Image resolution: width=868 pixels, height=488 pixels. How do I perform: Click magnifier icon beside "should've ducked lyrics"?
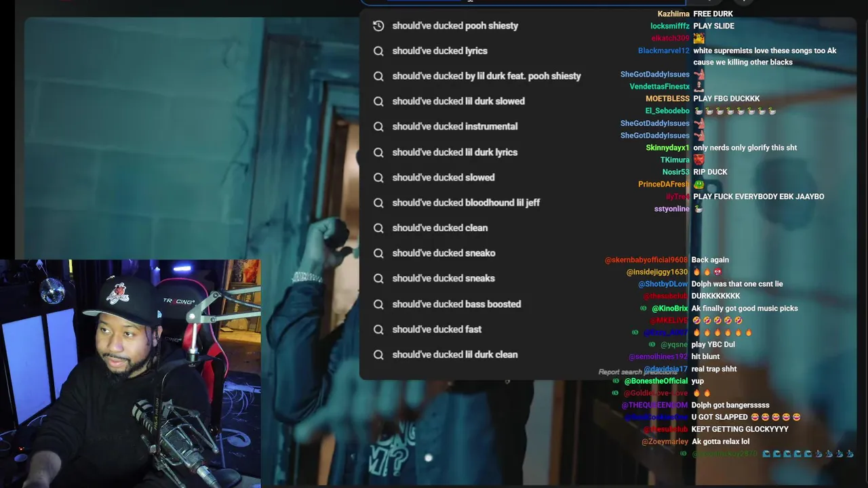point(378,51)
